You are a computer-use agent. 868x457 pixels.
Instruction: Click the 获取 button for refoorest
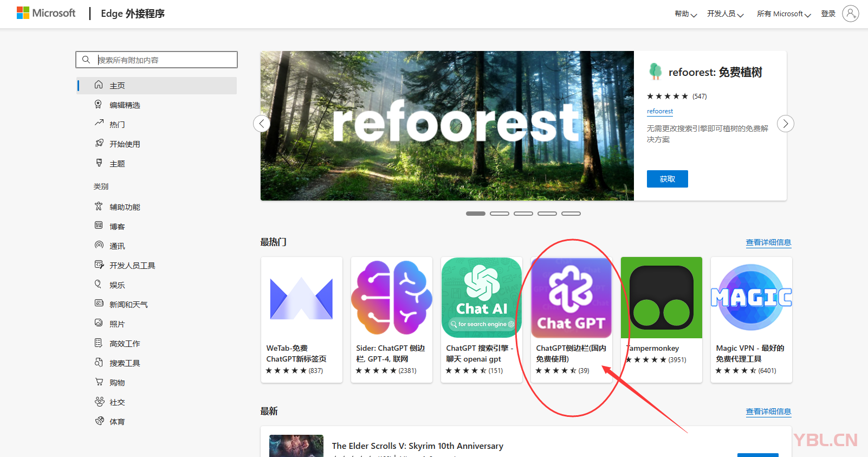[667, 179]
